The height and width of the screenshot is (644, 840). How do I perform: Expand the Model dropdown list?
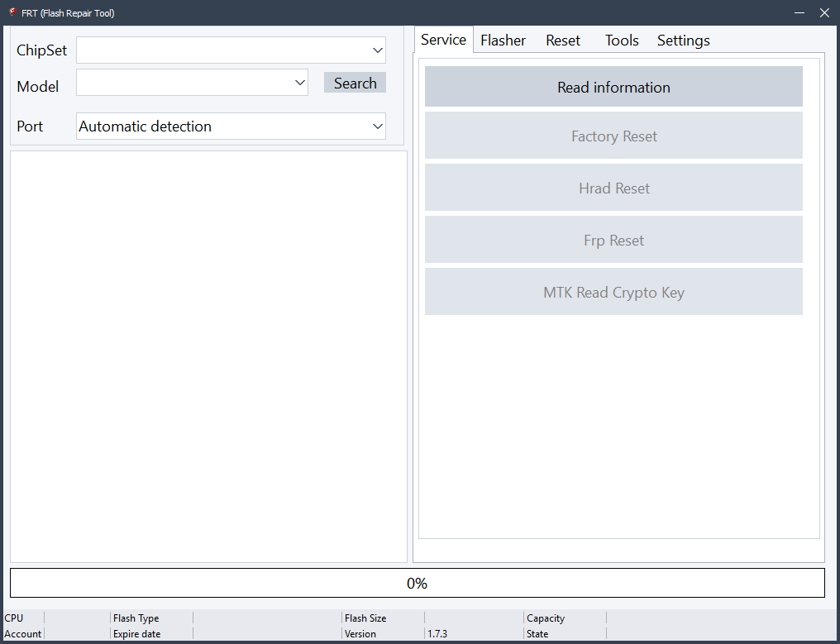pos(299,82)
